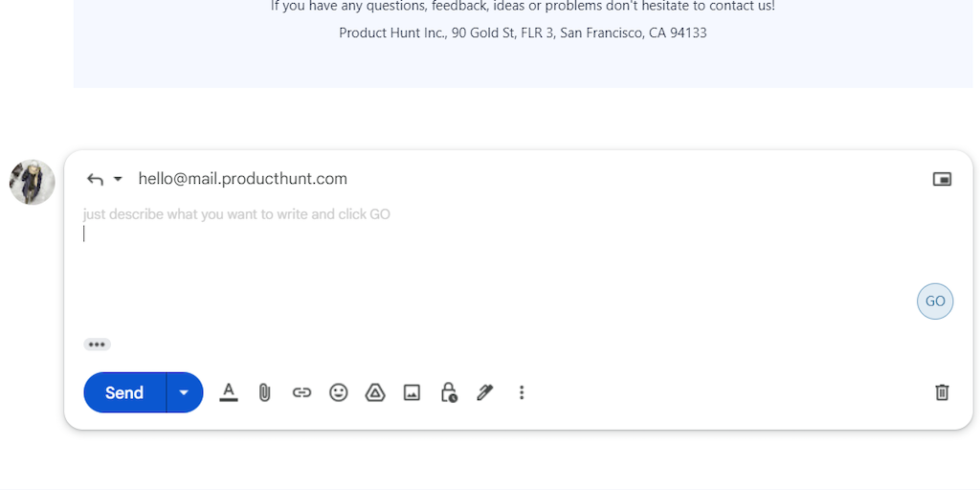Attach files with the paperclip icon

265,392
